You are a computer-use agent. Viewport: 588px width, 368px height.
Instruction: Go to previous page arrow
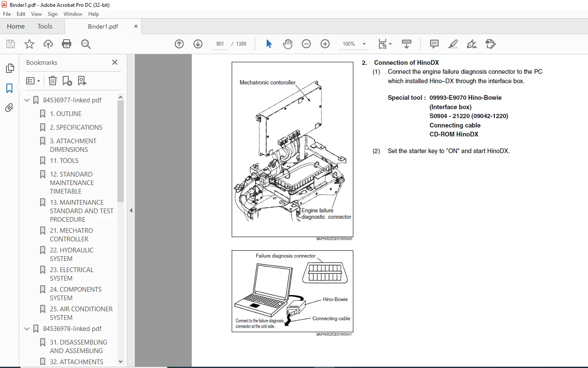point(179,44)
